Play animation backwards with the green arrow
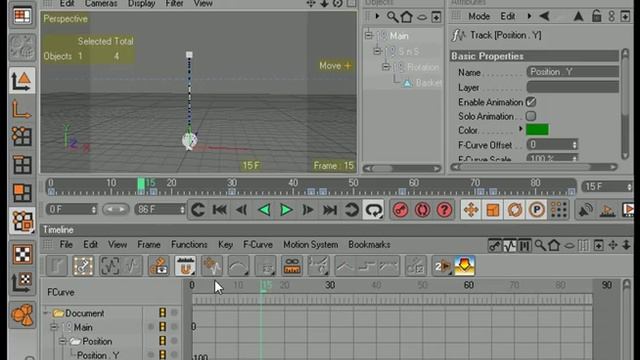 click(x=264, y=210)
